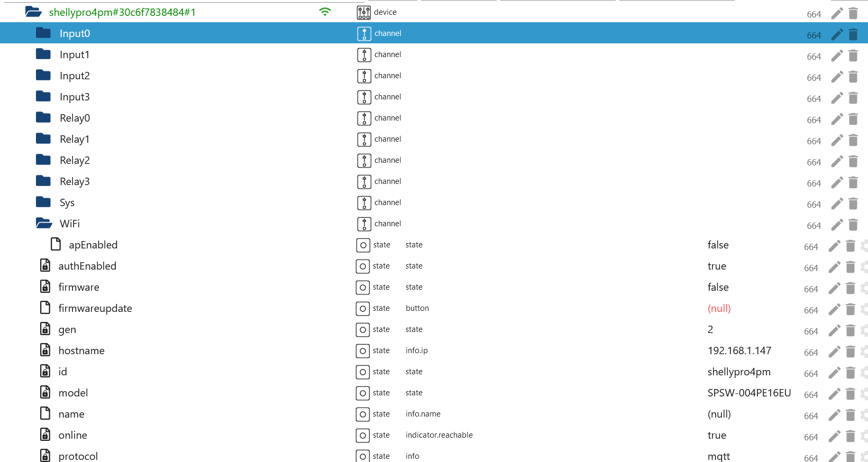This screenshot has height=462, width=868.
Task: Edit the device shellypro4pm row with pencil
Action: [x=837, y=13]
